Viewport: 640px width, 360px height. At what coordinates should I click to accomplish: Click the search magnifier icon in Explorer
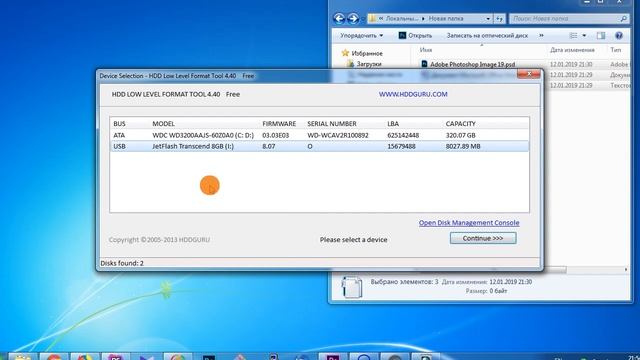(x=623, y=19)
